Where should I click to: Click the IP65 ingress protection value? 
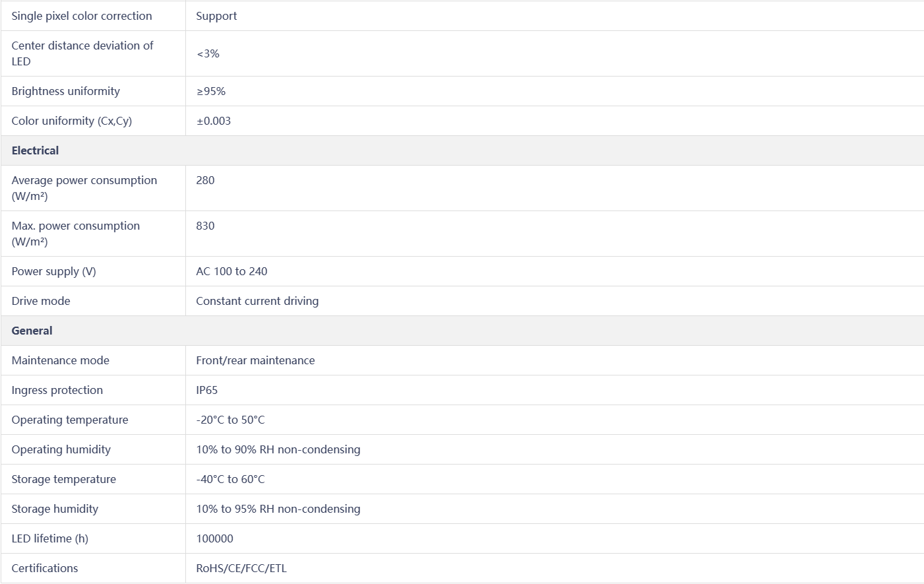pos(206,390)
